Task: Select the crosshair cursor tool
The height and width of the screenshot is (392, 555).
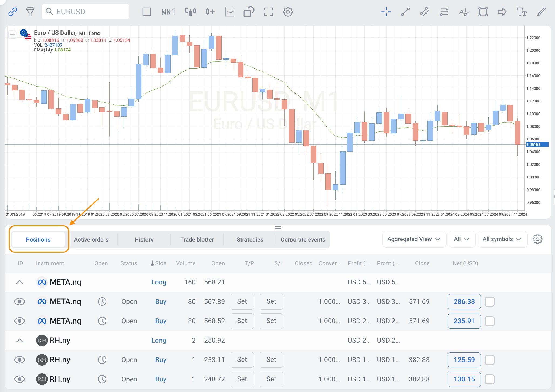Action: (x=386, y=12)
